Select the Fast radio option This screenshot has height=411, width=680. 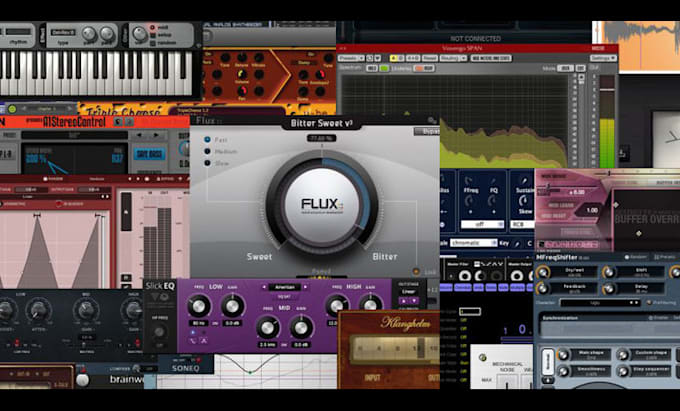click(x=208, y=139)
